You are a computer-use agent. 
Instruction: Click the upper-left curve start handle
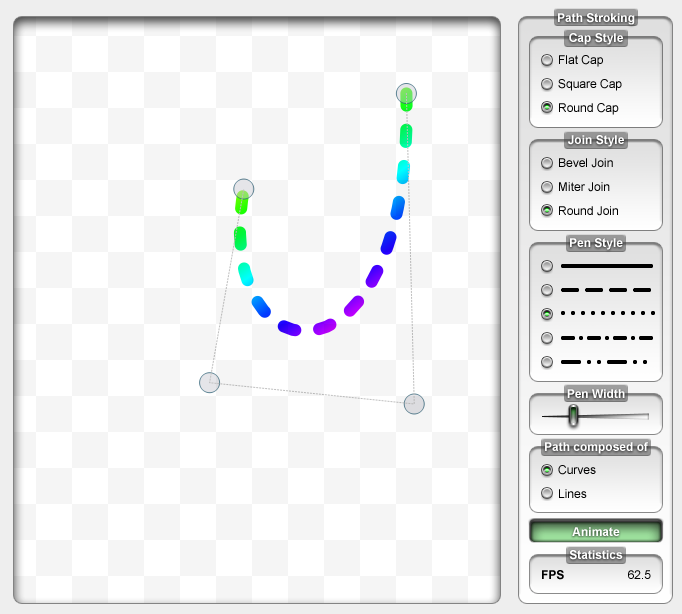[243, 189]
